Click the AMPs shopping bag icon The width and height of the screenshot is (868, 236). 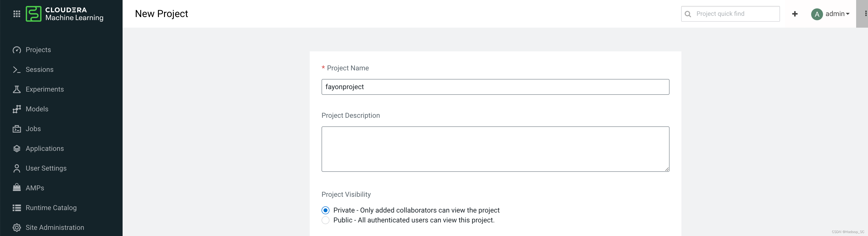pos(17,188)
